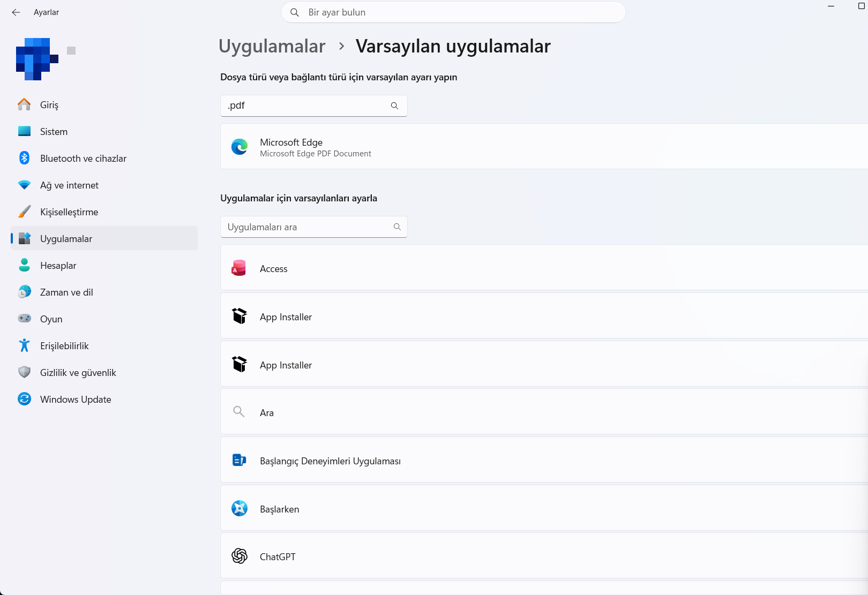Click the Microsoft Edge logo icon
The image size is (868, 595).
pos(240,147)
